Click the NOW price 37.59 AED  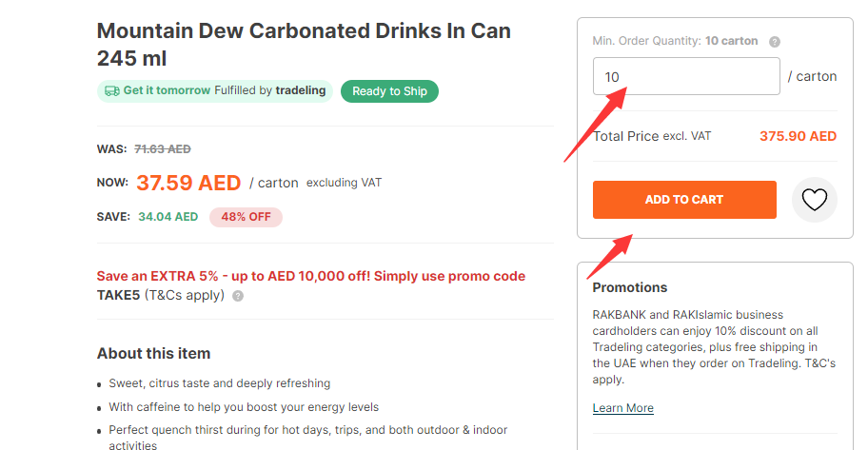(x=187, y=183)
